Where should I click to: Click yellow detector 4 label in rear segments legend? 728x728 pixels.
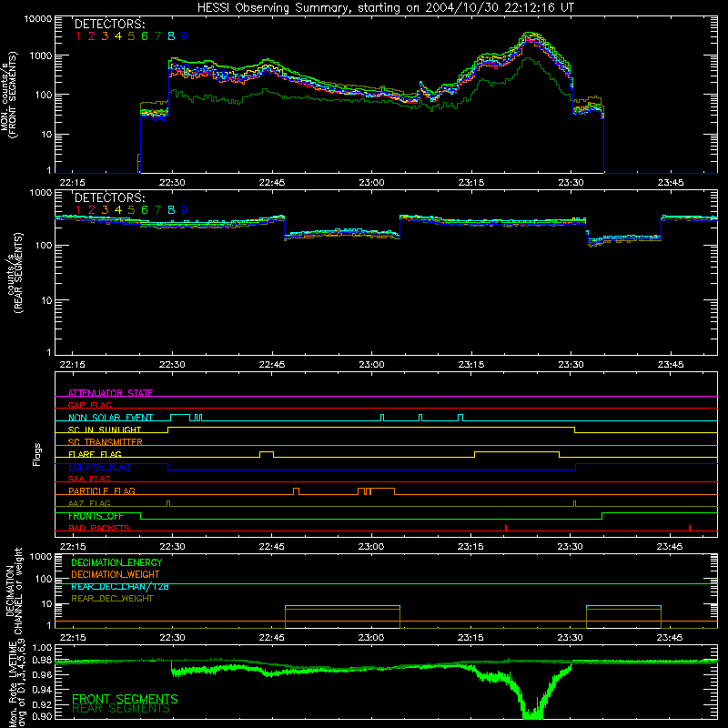(118, 210)
